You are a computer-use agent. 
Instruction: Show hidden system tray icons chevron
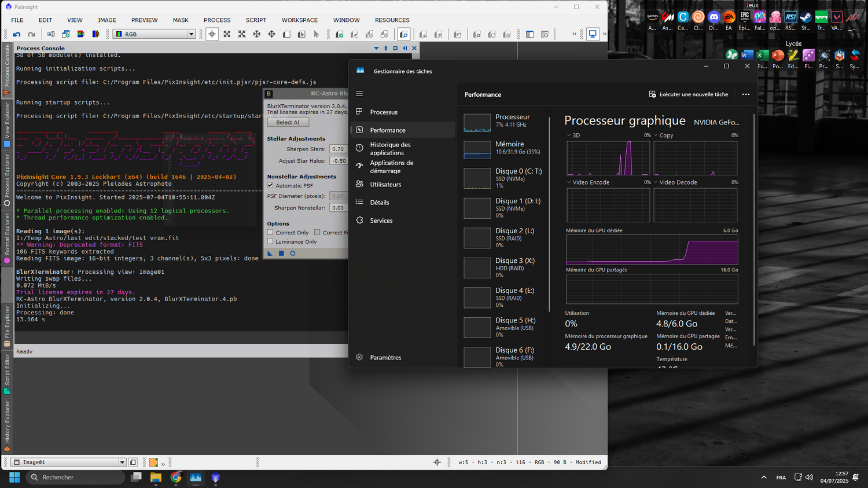click(x=764, y=478)
